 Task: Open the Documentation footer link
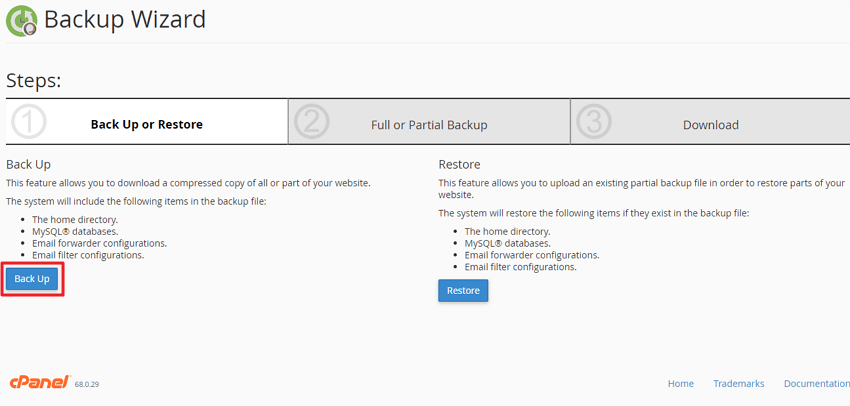tap(817, 384)
